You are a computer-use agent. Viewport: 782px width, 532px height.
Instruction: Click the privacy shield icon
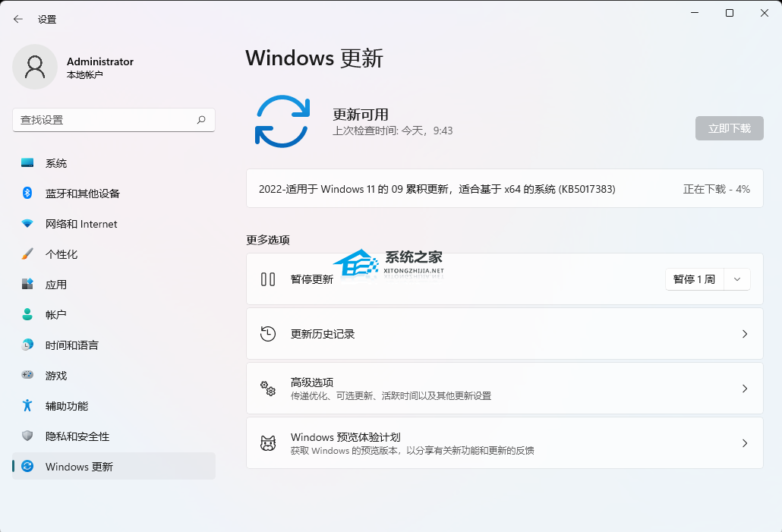(27, 436)
